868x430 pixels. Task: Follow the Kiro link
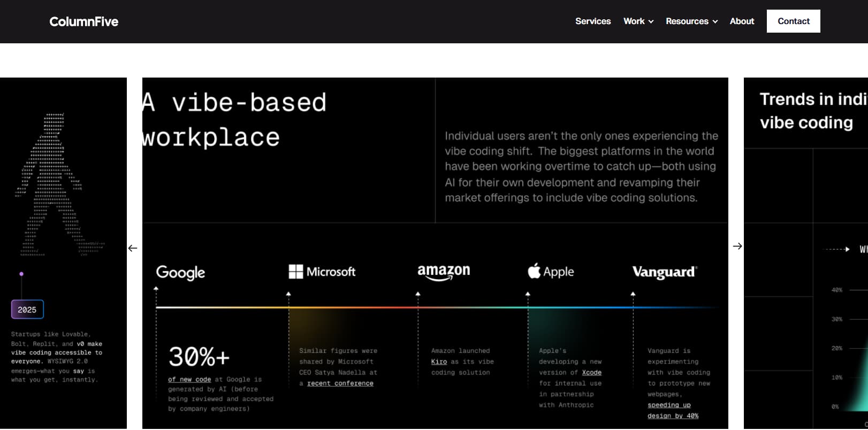tap(439, 362)
